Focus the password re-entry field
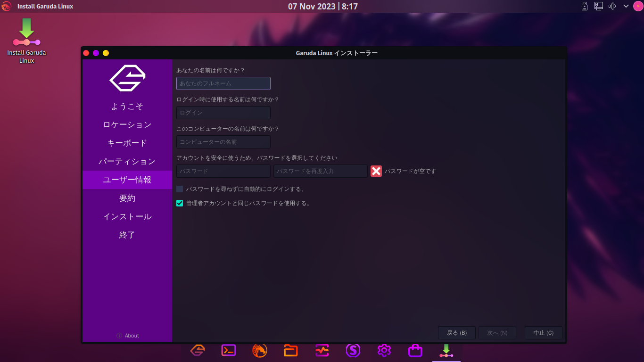The height and width of the screenshot is (362, 644). [321, 171]
